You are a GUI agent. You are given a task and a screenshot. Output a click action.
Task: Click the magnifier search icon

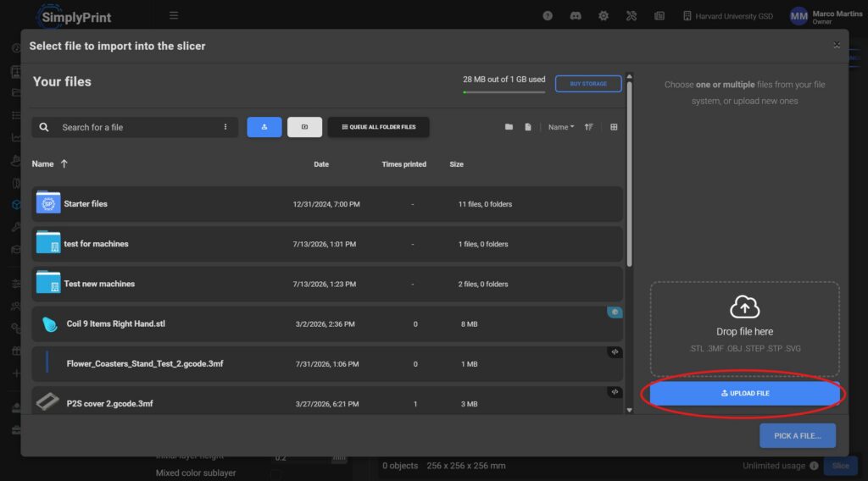44,127
